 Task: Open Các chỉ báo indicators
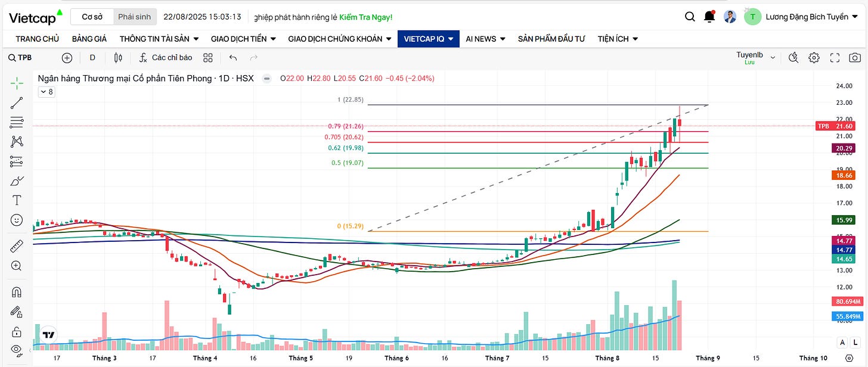(165, 58)
